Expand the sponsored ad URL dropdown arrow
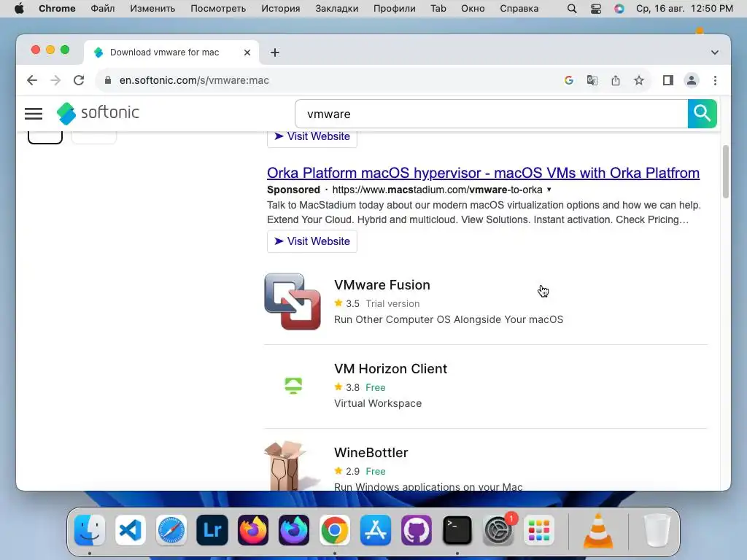The height and width of the screenshot is (560, 747). (549, 190)
